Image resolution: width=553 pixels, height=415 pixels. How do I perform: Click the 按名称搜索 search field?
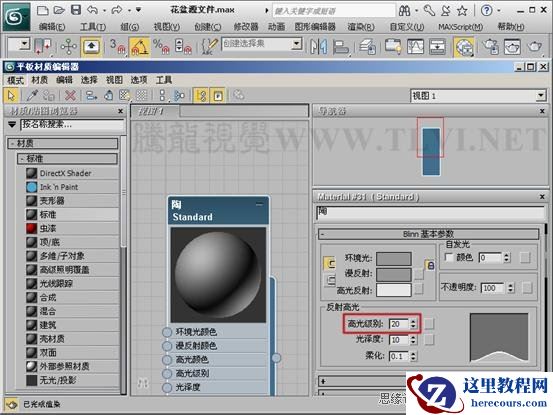72,124
